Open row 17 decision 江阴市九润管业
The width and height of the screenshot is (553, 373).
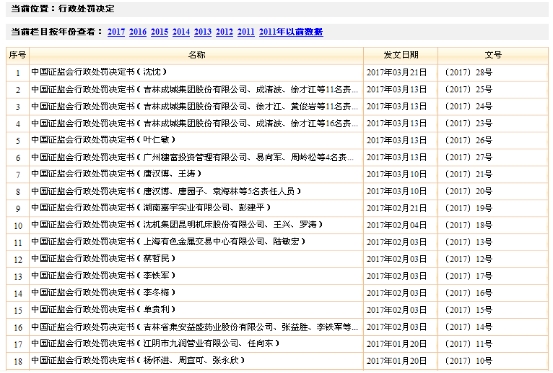(155, 343)
